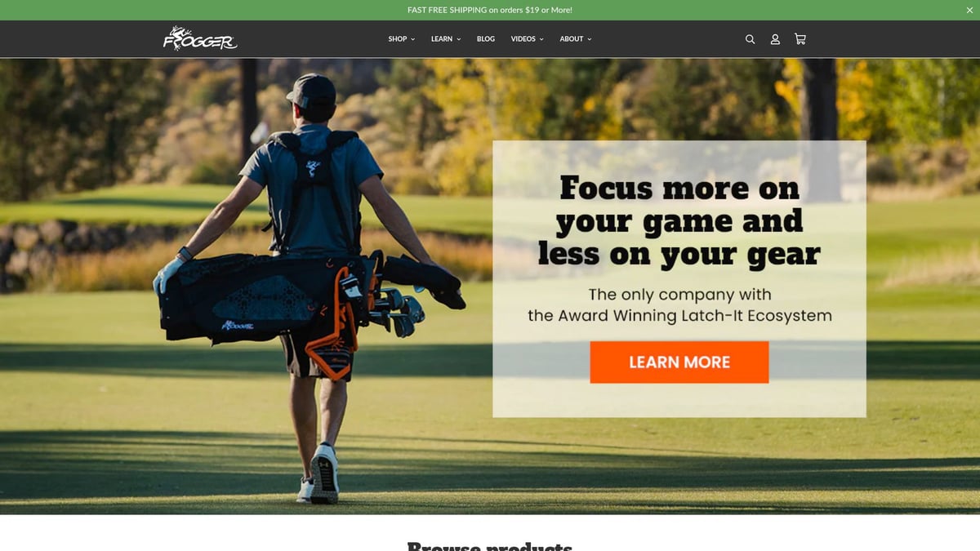The width and height of the screenshot is (980, 551).
Task: Click the Videos chevron arrow
Action: point(541,39)
